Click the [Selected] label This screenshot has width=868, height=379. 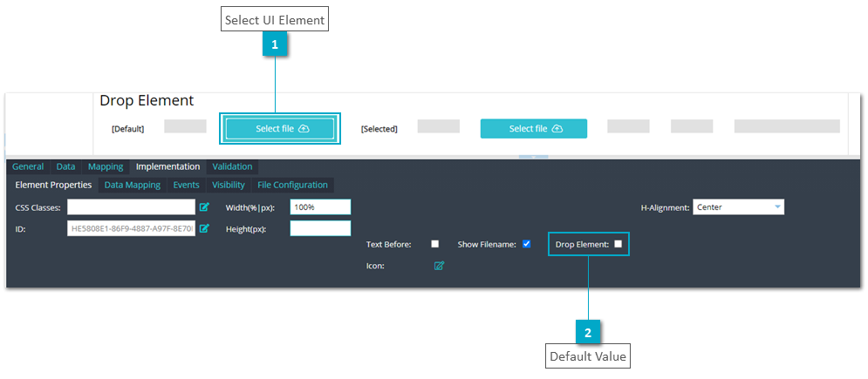pos(379,129)
